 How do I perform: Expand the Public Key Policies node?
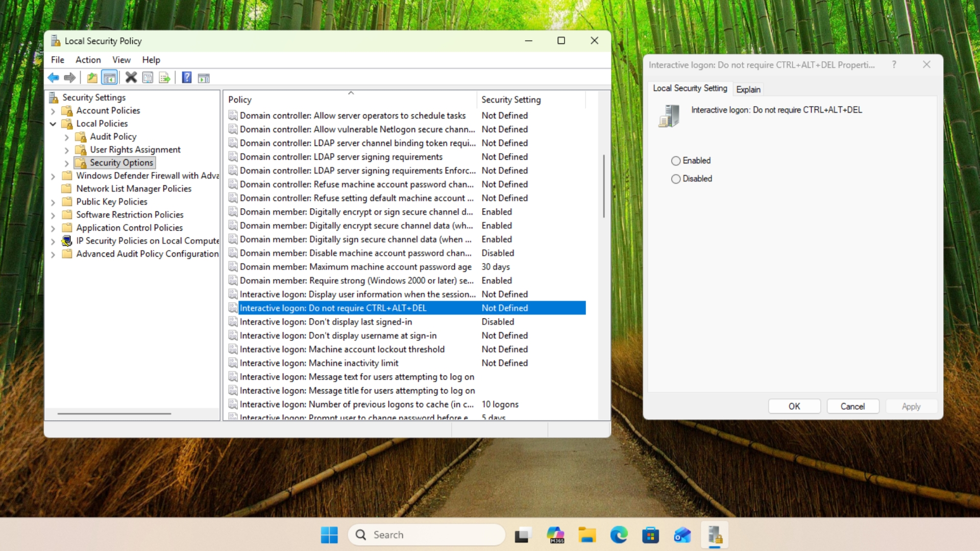click(x=53, y=202)
